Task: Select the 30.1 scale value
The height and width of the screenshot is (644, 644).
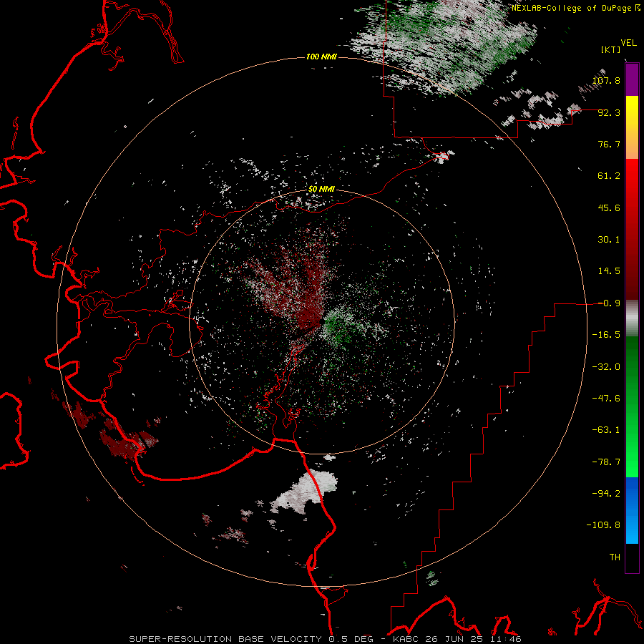Action: coord(609,240)
